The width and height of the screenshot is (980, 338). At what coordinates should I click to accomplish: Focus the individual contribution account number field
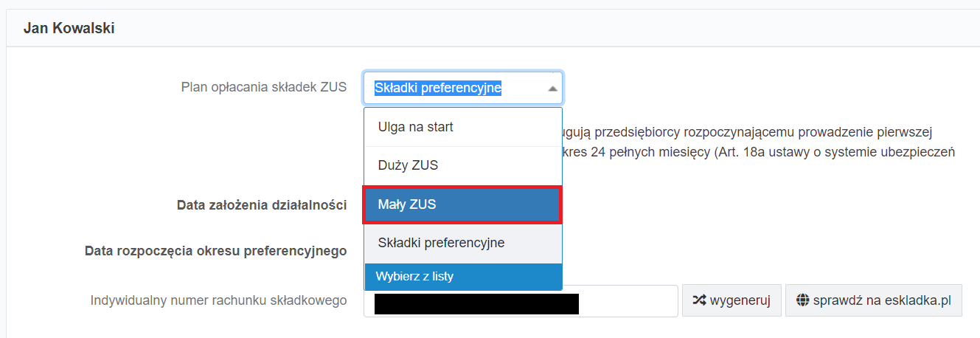(x=627, y=301)
